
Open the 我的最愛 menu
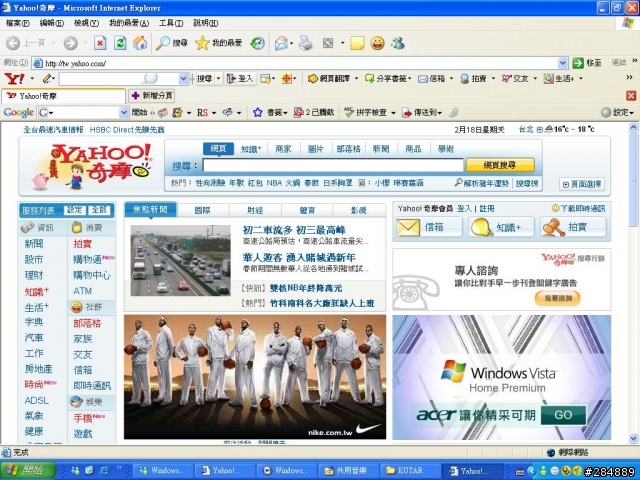(129, 23)
